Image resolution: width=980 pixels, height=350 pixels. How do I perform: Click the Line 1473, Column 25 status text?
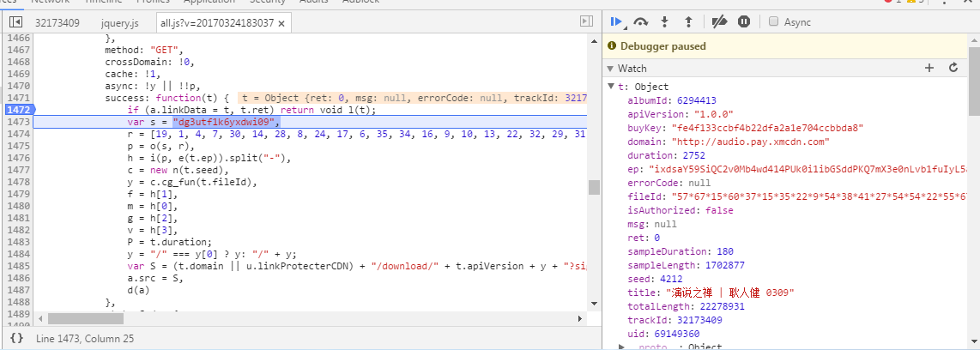pos(85,339)
